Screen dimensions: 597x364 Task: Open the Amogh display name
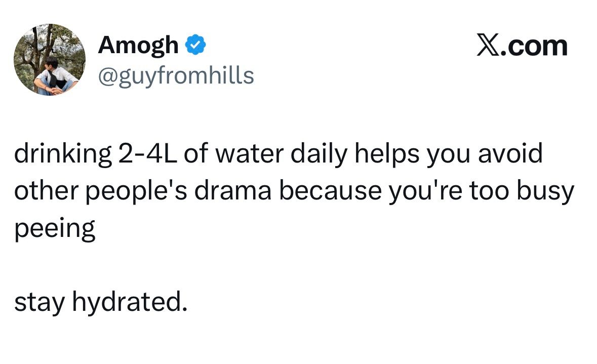(x=138, y=46)
